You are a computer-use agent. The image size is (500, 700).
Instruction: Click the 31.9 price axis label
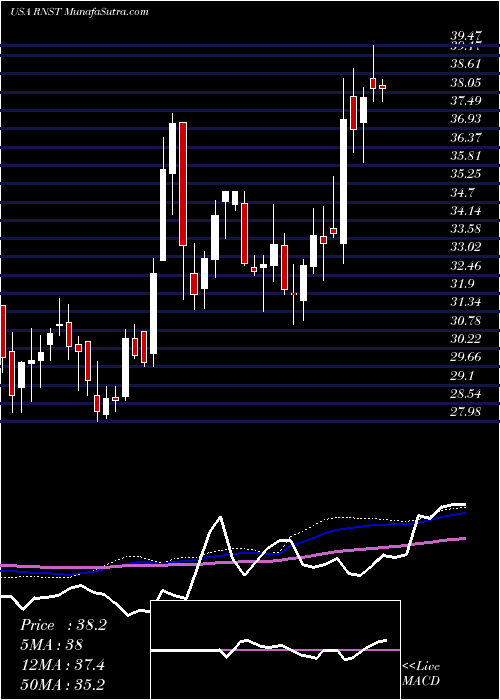(462, 284)
